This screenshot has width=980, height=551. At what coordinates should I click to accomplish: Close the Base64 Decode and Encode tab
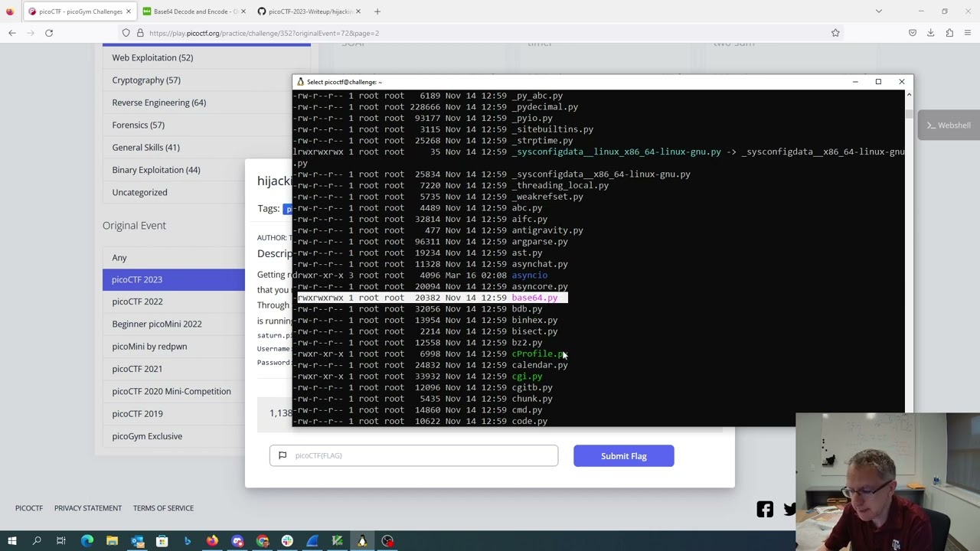243,11
